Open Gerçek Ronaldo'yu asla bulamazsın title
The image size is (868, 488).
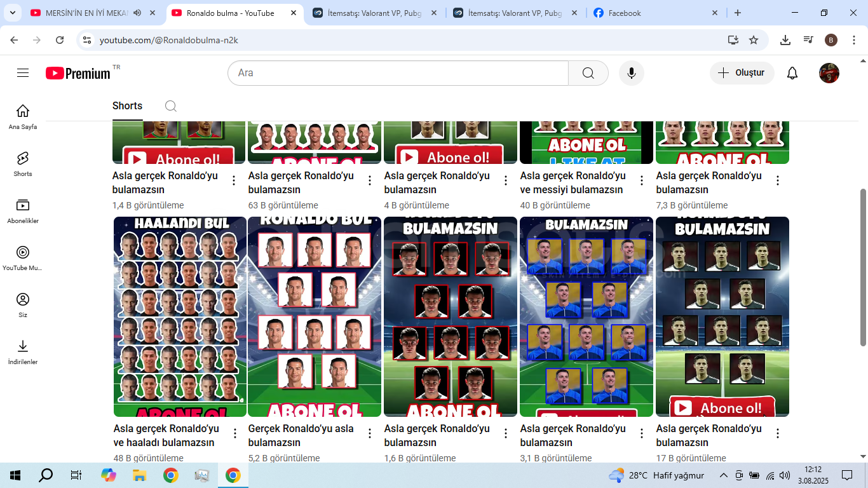click(x=301, y=436)
